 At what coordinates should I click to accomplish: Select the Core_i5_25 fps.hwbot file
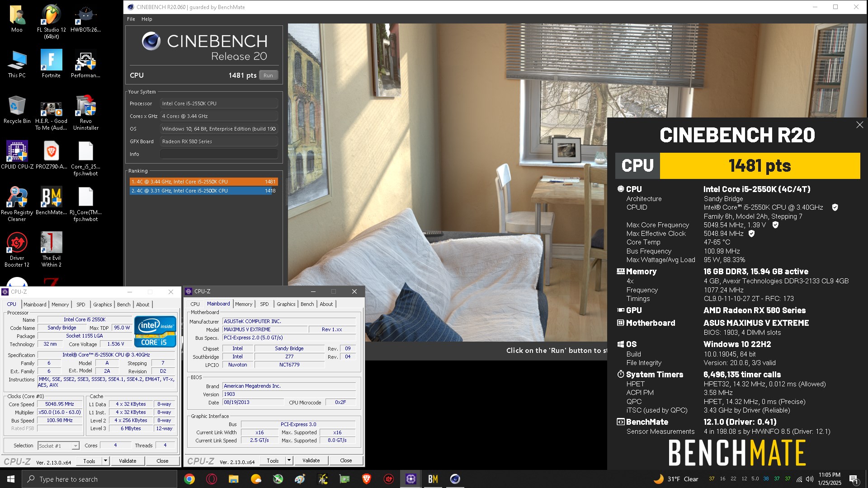[85, 159]
